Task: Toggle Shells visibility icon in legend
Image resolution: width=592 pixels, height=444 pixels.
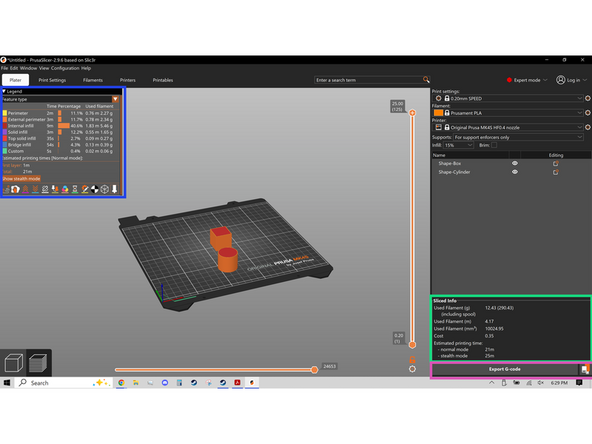Action: [x=105, y=189]
